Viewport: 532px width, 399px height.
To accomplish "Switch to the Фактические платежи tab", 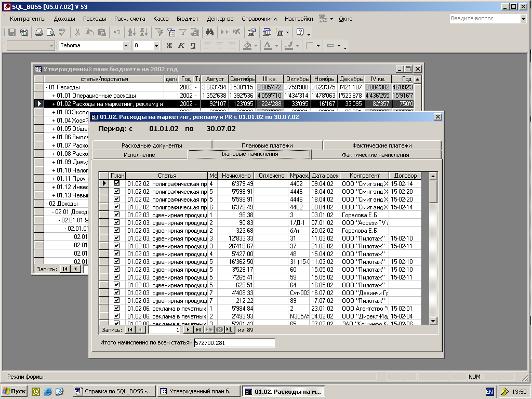I will (381, 145).
